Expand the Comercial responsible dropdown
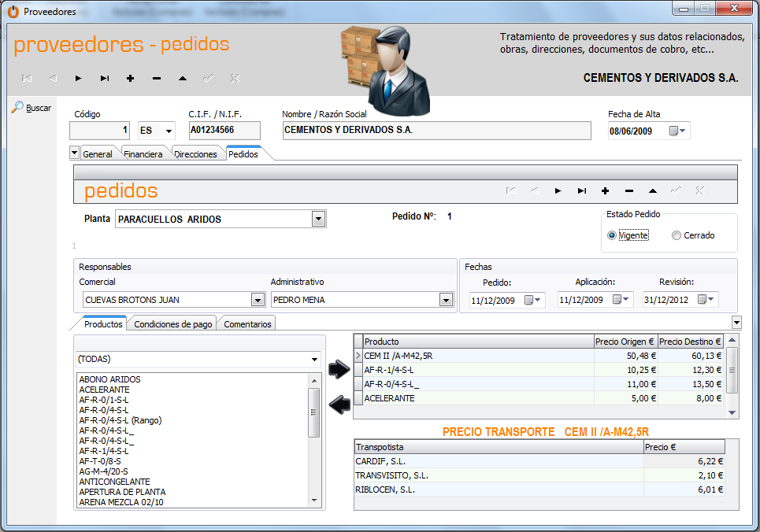Screen dimensions: 760x532 coord(258,300)
